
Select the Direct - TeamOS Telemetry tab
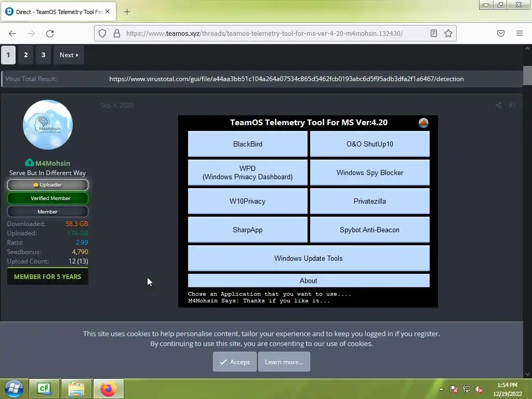click(x=59, y=11)
